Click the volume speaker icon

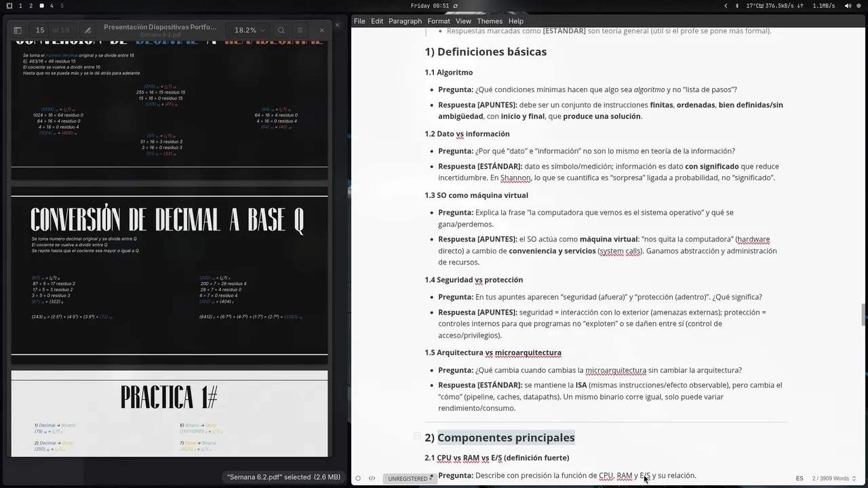pos(847,5)
